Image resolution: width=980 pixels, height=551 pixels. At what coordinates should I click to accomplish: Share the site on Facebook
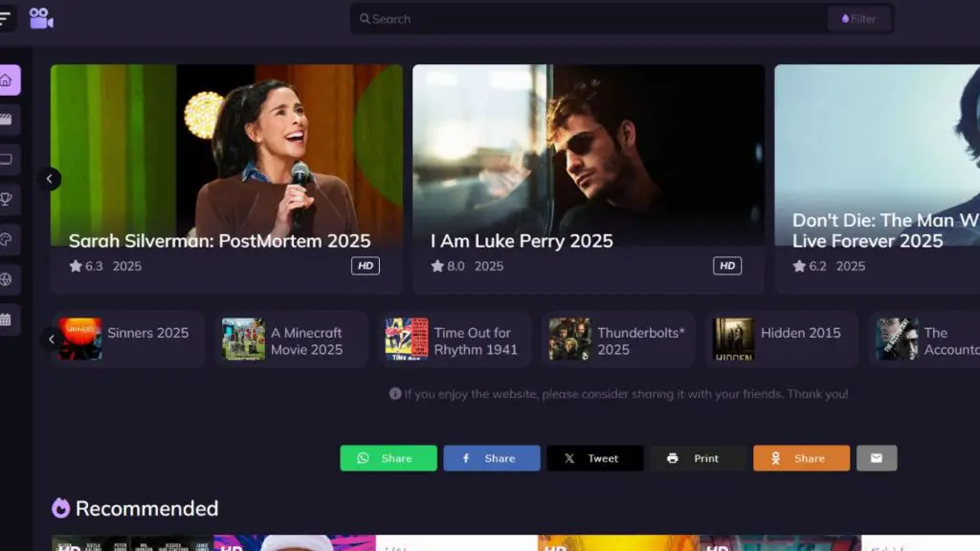pos(492,458)
